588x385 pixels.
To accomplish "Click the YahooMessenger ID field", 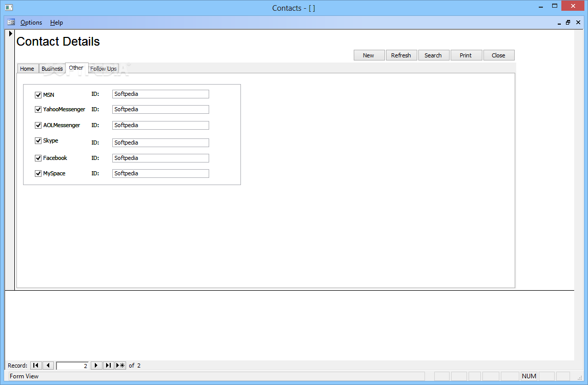I will click(x=160, y=110).
